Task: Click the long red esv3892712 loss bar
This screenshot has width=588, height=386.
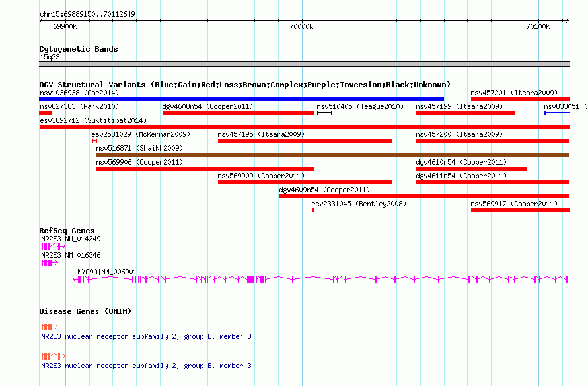Action: [304, 127]
